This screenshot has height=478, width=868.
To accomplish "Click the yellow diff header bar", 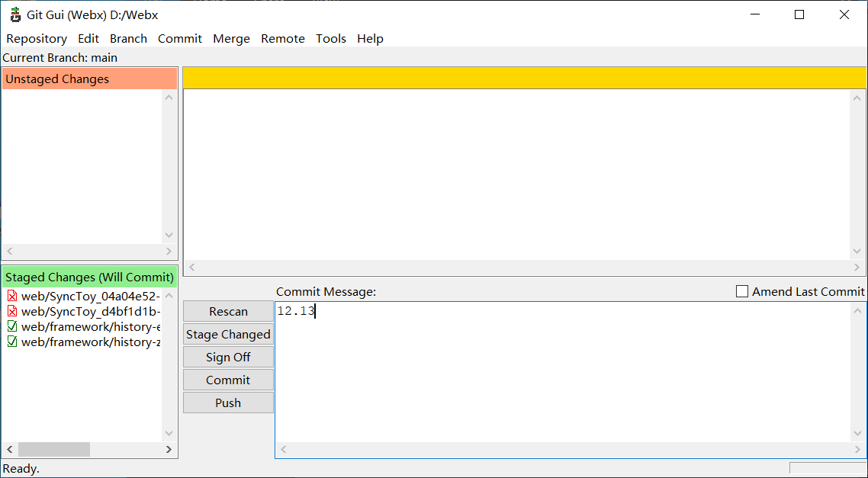I will click(x=524, y=78).
